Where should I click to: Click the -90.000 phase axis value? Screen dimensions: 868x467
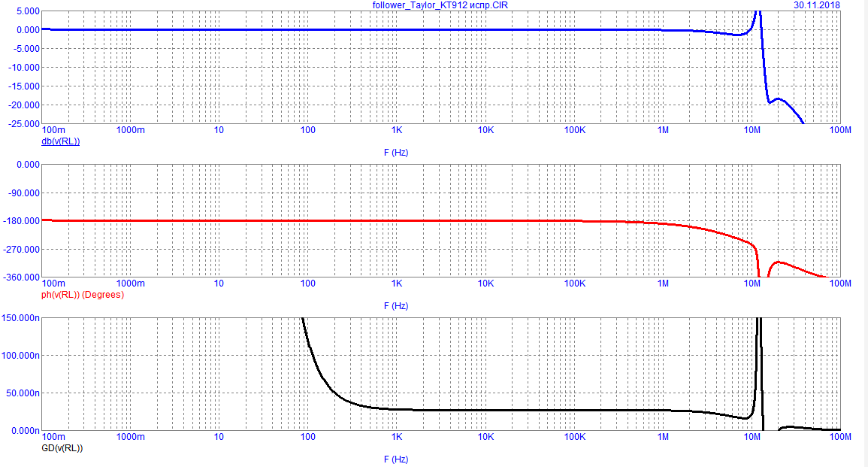pos(24,193)
